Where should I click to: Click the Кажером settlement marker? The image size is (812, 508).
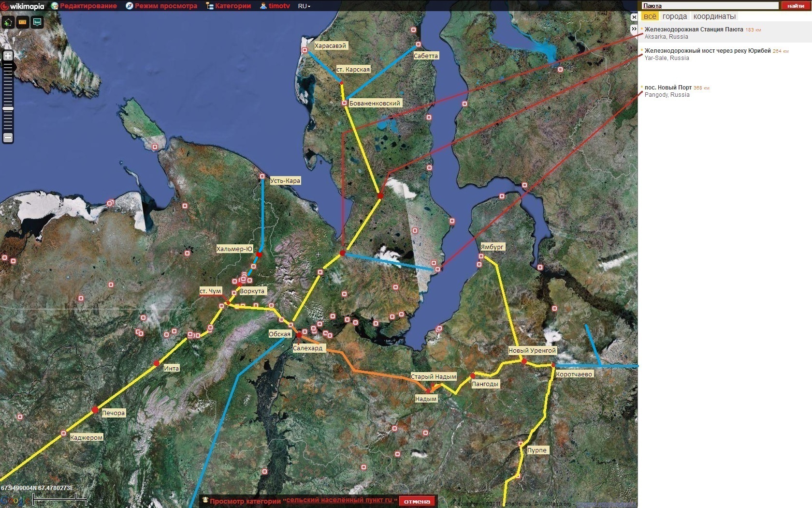pos(63,433)
